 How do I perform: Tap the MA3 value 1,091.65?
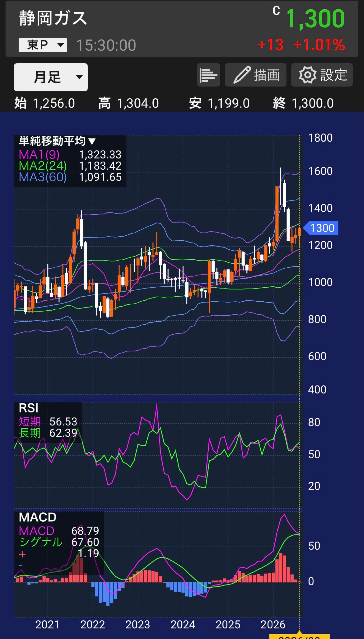100,177
